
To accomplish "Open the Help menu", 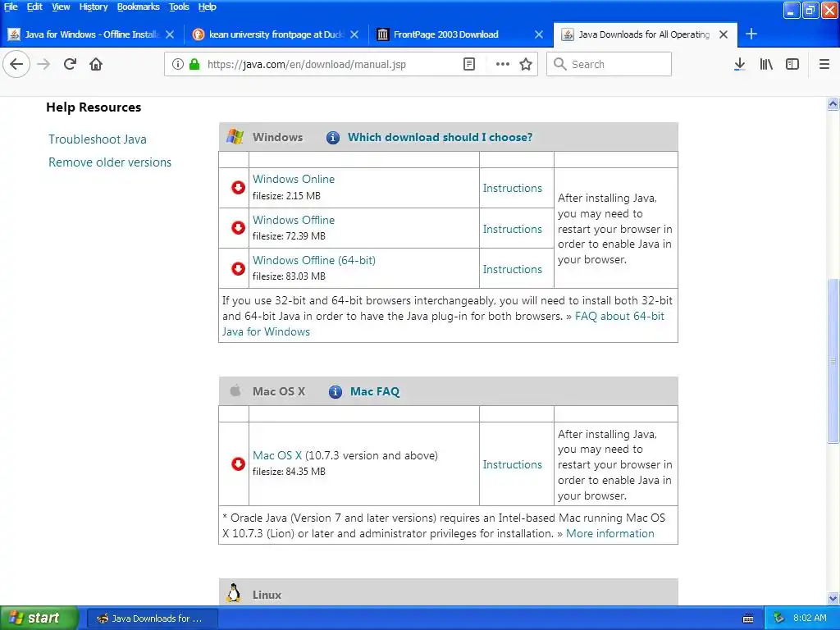I will (x=207, y=7).
